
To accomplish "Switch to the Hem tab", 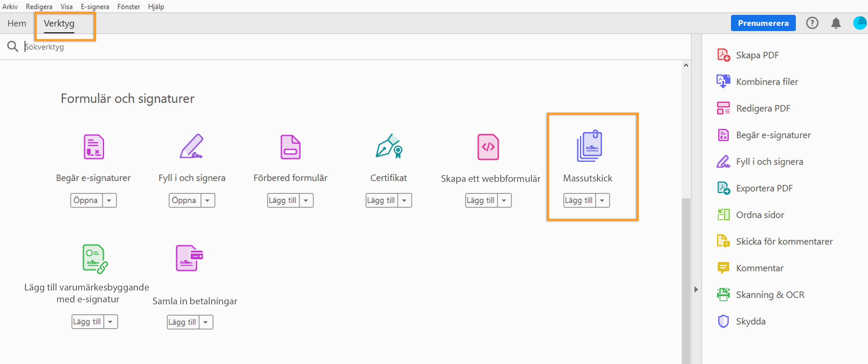I will click(17, 23).
